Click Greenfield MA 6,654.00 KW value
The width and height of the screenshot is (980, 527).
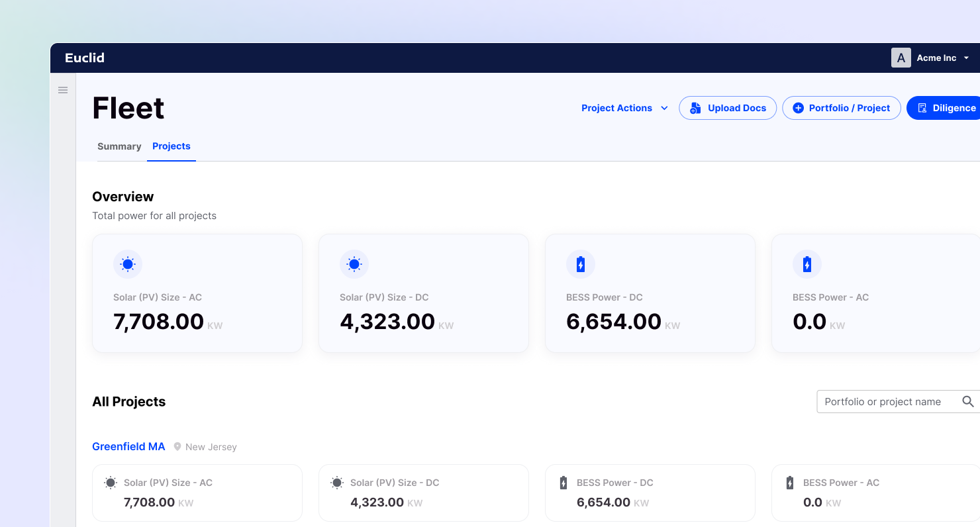tap(612, 503)
